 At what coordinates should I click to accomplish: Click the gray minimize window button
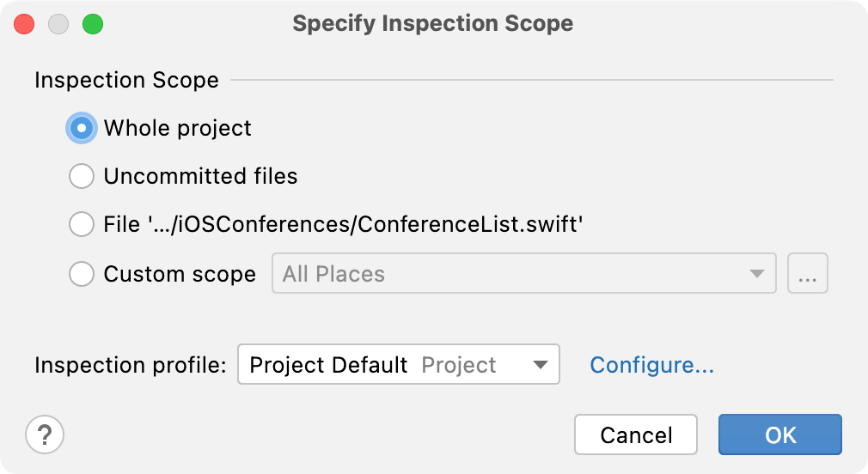[x=58, y=24]
